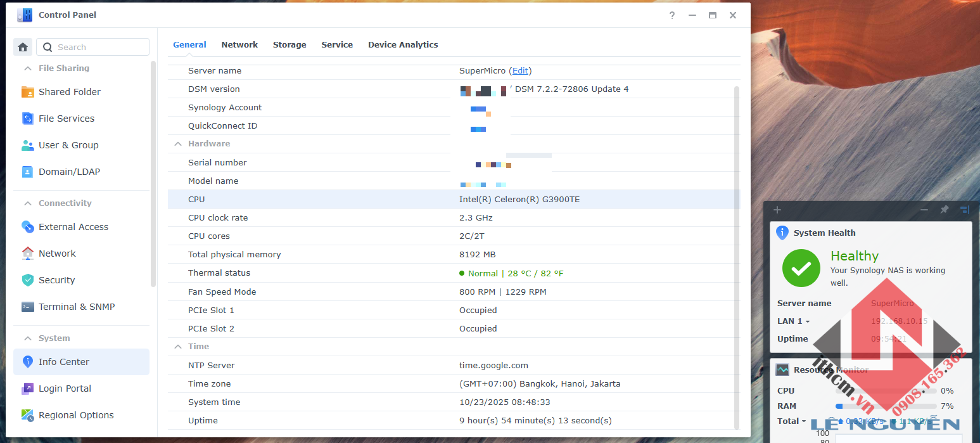
Task: Pin the widget panel
Action: tap(944, 210)
